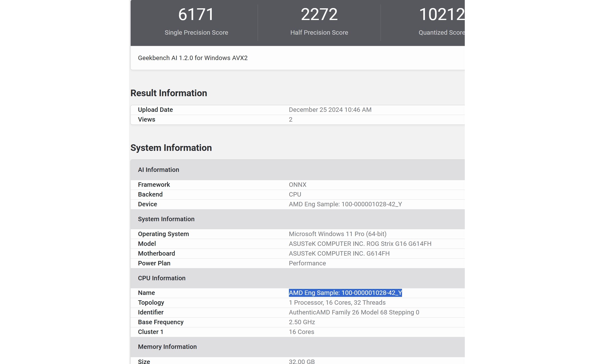
Task: Click the AuthenticAMD Family 26 identifier
Action: click(354, 312)
